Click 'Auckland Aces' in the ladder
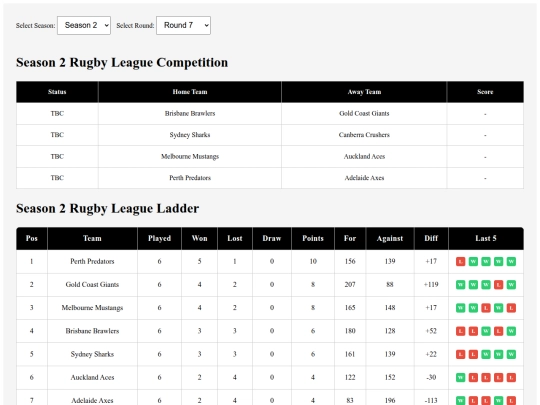540x405 pixels. [x=92, y=377]
